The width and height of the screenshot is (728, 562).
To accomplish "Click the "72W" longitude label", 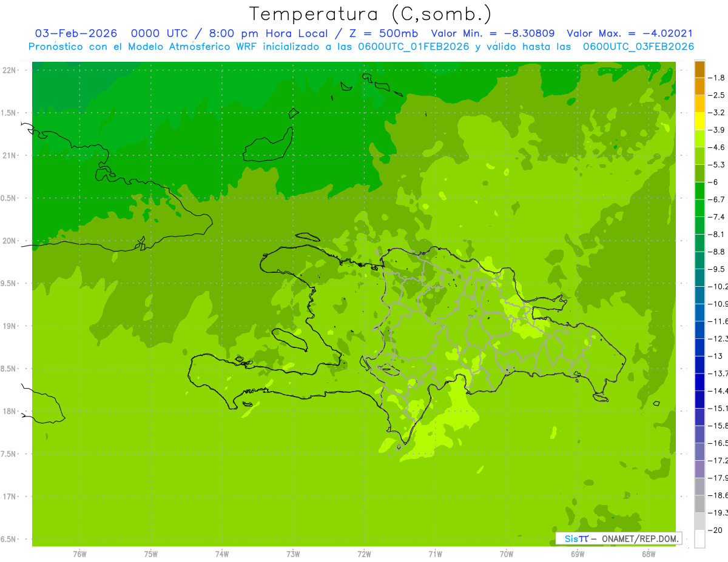I will (x=364, y=555).
